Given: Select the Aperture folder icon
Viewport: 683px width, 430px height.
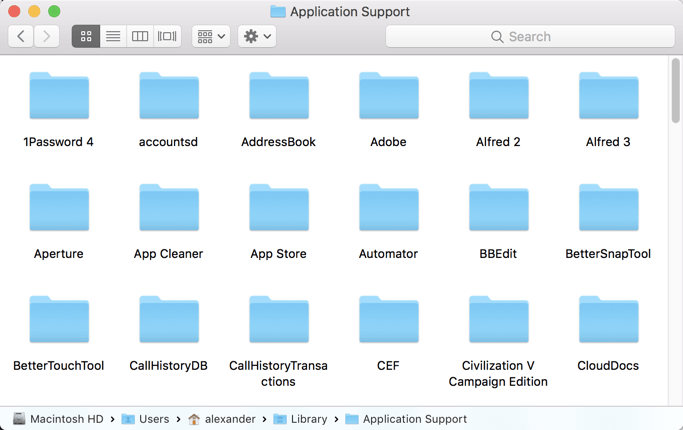Looking at the screenshot, I should 59,207.
